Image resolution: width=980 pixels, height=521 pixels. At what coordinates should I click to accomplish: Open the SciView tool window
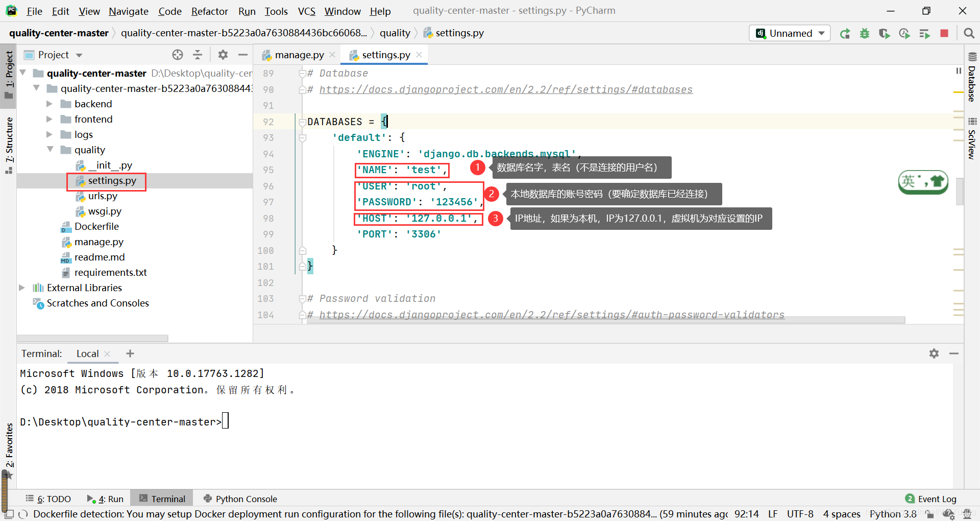click(972, 138)
